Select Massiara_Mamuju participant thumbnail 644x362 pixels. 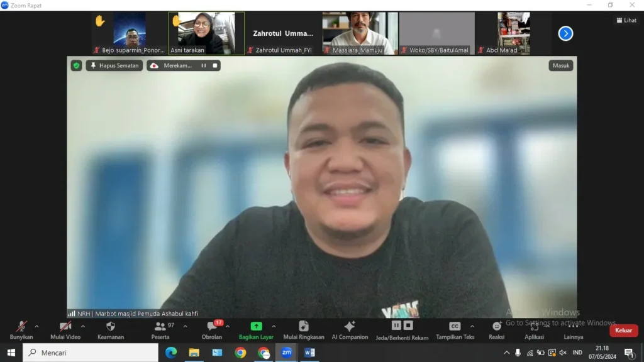(x=360, y=33)
